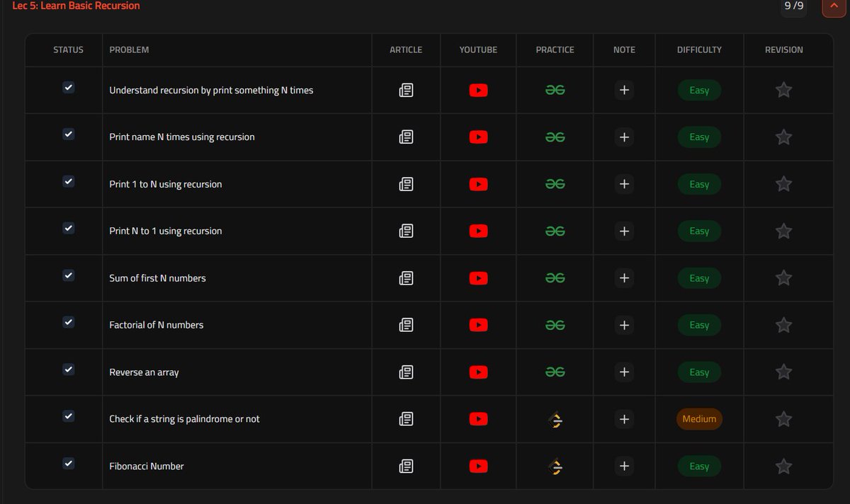Open article for Fibonacci Number

[406, 466]
